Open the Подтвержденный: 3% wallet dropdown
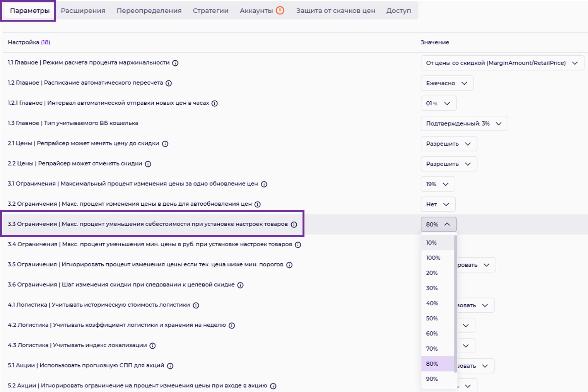 [x=464, y=124]
